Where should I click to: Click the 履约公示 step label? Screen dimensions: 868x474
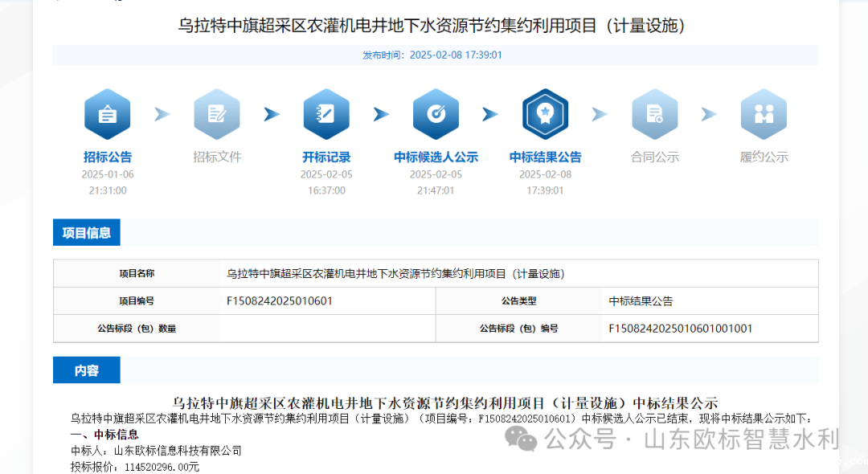click(x=764, y=157)
